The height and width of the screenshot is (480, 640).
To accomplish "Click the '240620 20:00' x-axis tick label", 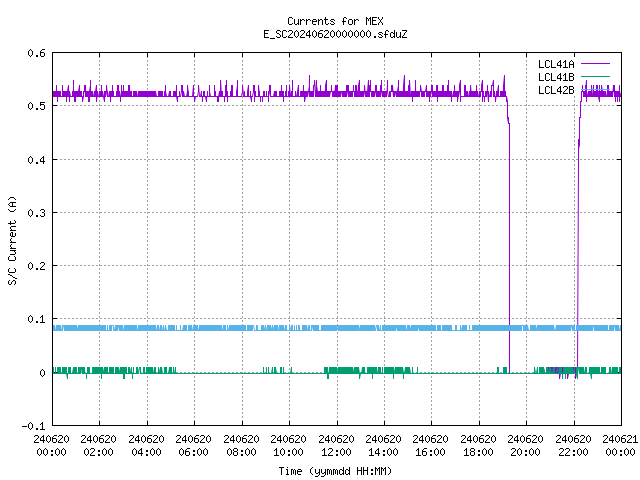I will 525,445.
